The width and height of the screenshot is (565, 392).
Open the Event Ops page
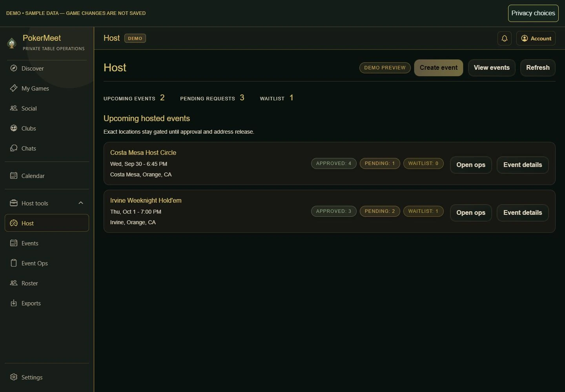(x=47, y=263)
